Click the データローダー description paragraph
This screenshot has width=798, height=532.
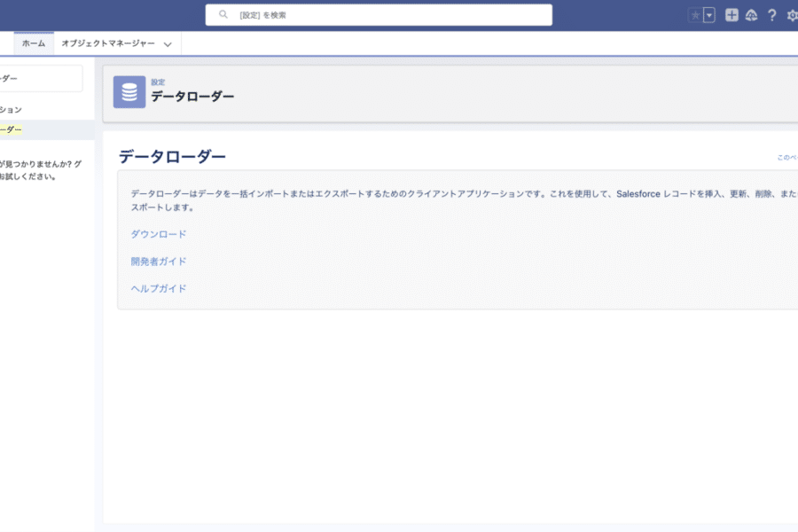pos(464,200)
